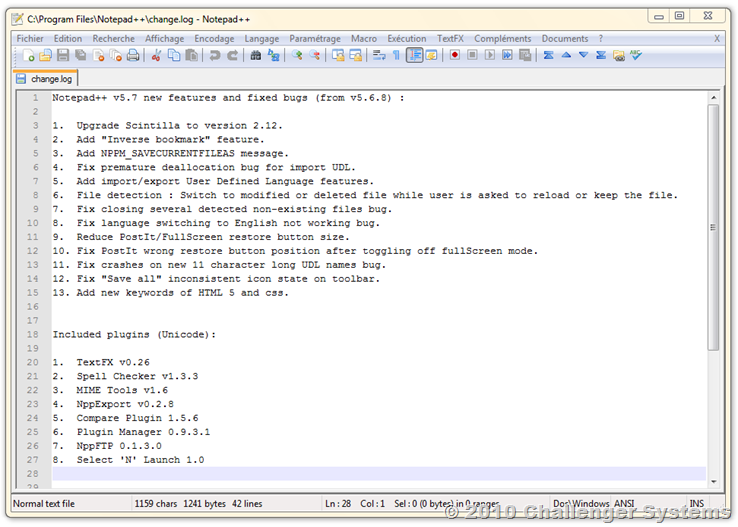Open the Exécution menu

coord(407,39)
